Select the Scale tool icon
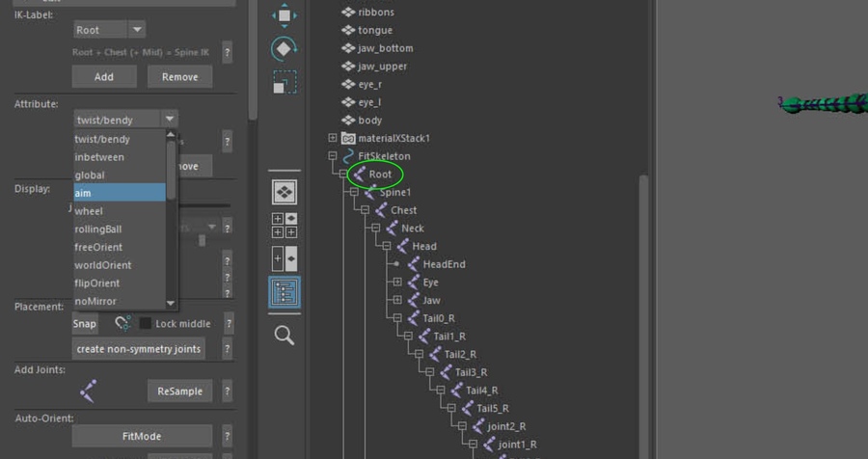Viewport: 868px width, 459px height. (285, 82)
